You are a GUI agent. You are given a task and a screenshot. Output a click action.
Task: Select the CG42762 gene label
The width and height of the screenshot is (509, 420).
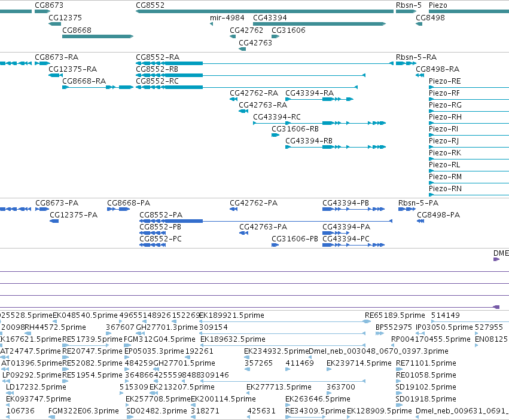pos(246,30)
